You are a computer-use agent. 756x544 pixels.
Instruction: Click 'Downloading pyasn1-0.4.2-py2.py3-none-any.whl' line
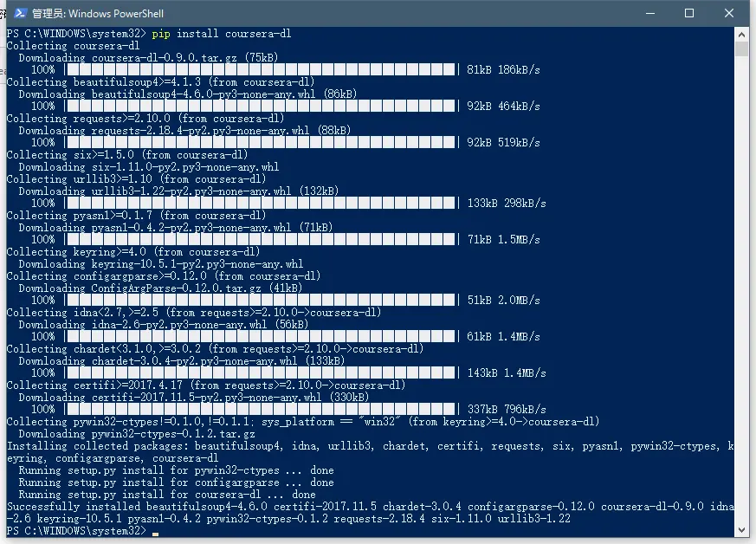point(176,228)
